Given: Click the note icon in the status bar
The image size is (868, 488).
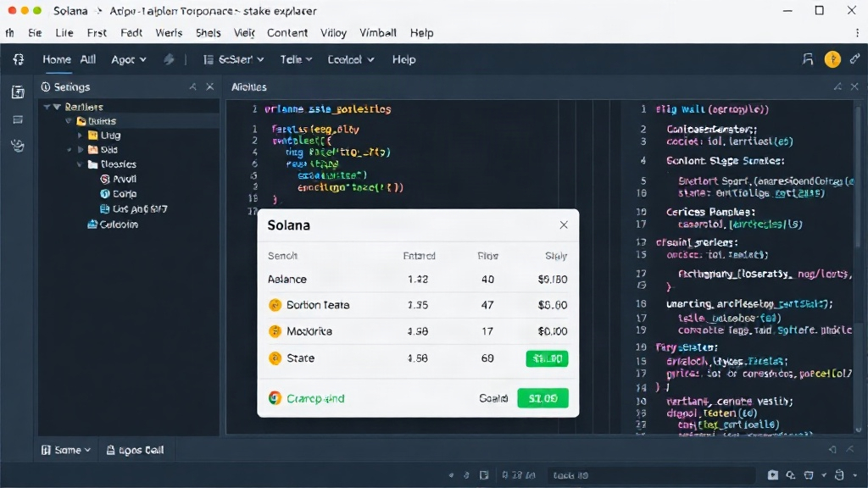Looking at the screenshot, I should [x=484, y=475].
